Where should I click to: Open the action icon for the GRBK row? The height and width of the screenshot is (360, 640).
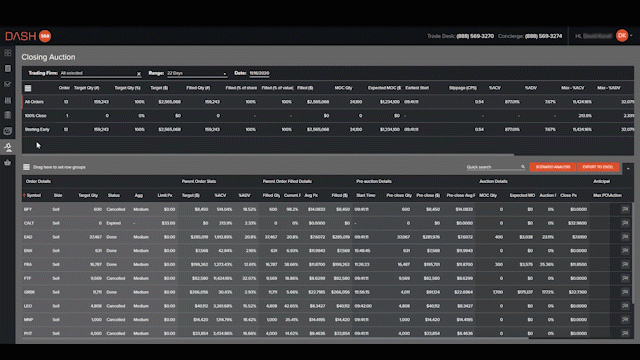click(x=625, y=292)
